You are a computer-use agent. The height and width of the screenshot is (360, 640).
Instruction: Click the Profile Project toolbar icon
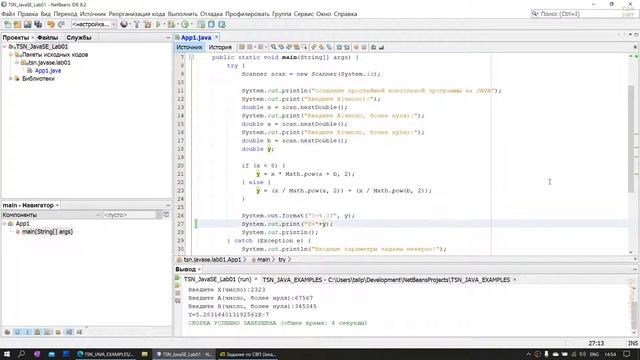pyautogui.click(x=185, y=24)
